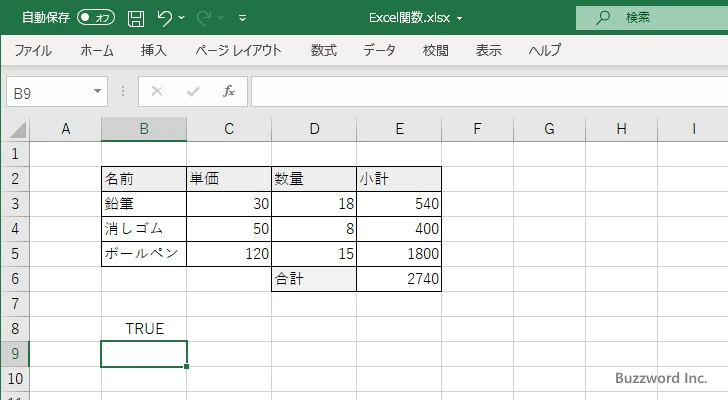Viewport: 728px width, 400px height.
Task: Toggle the AutoSave switch
Action: (x=96, y=18)
